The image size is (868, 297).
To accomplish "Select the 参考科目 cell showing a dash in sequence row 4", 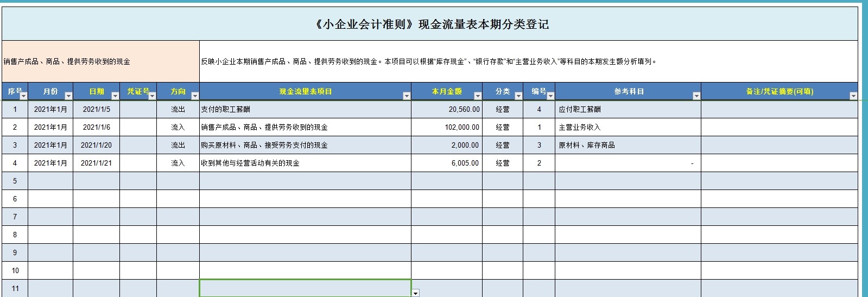I will tap(628, 163).
